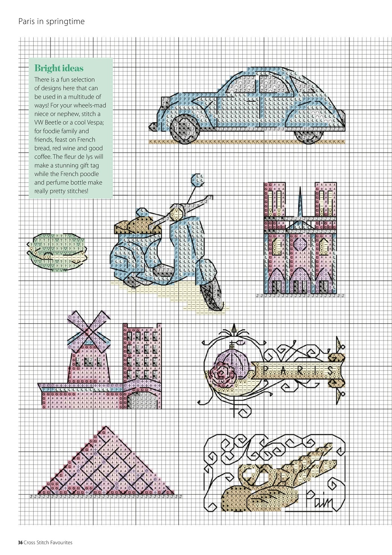Viewport: 392px width, 555px height.
Task: Click the Moulin Rouge windmill pattern
Action: [x=100, y=361]
